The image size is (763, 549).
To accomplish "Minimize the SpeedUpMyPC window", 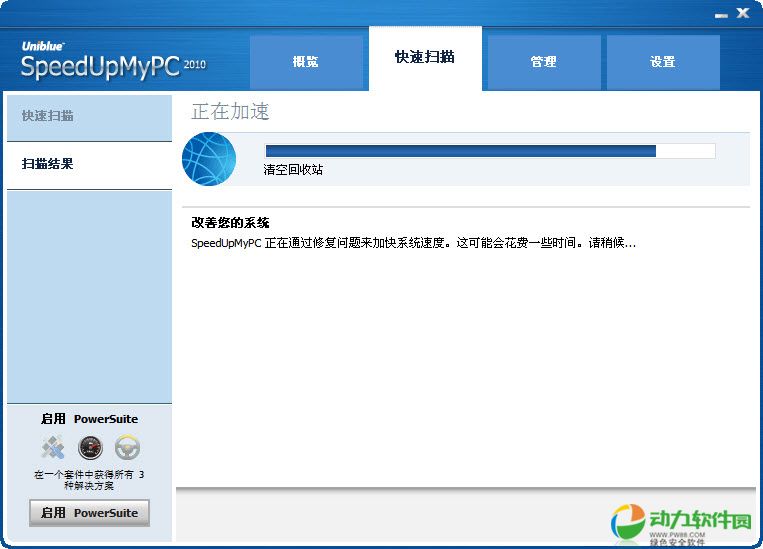I will (x=721, y=15).
